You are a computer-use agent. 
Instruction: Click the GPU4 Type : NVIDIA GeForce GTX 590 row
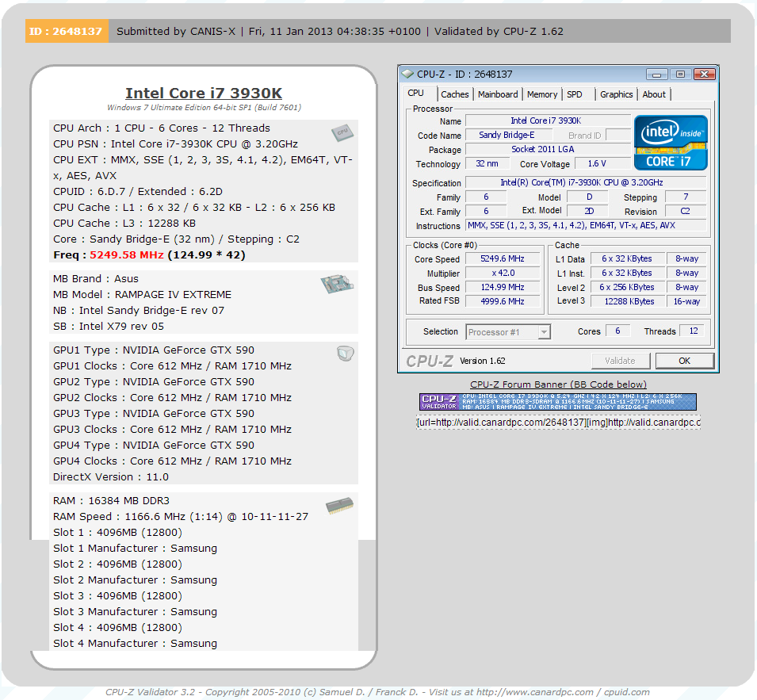click(154, 445)
